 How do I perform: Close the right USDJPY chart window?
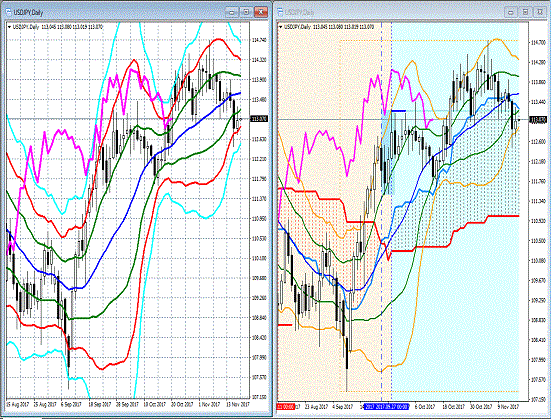[x=540, y=12]
